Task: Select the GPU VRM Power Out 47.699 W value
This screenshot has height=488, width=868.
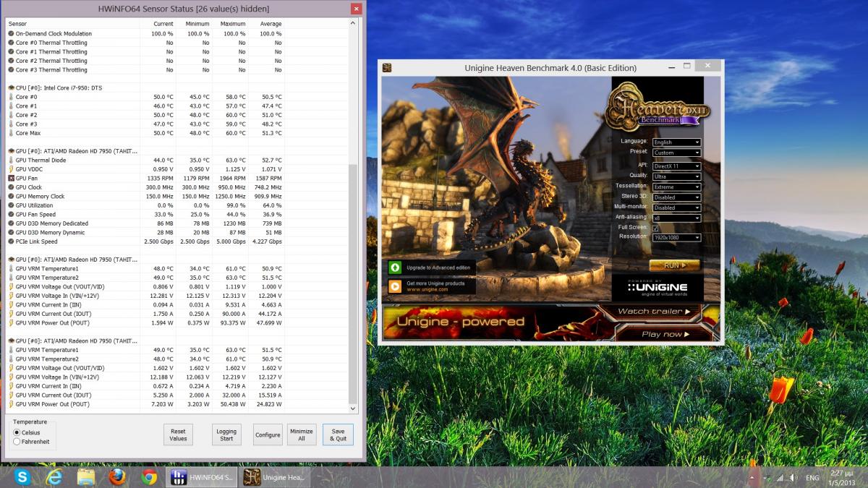Action: [x=268, y=323]
